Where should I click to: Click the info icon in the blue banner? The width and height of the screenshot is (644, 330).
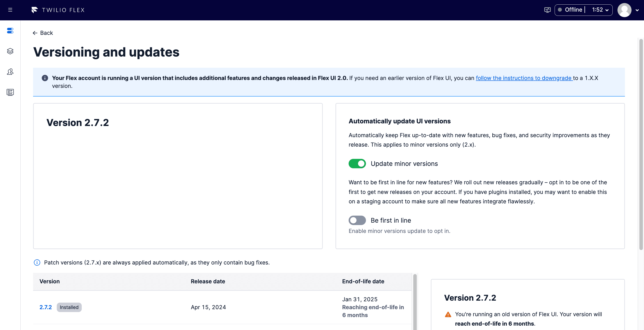coord(45,78)
